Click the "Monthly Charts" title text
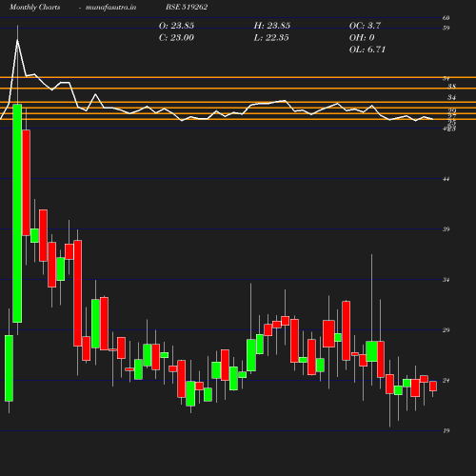The image size is (476, 476). pos(35,7)
